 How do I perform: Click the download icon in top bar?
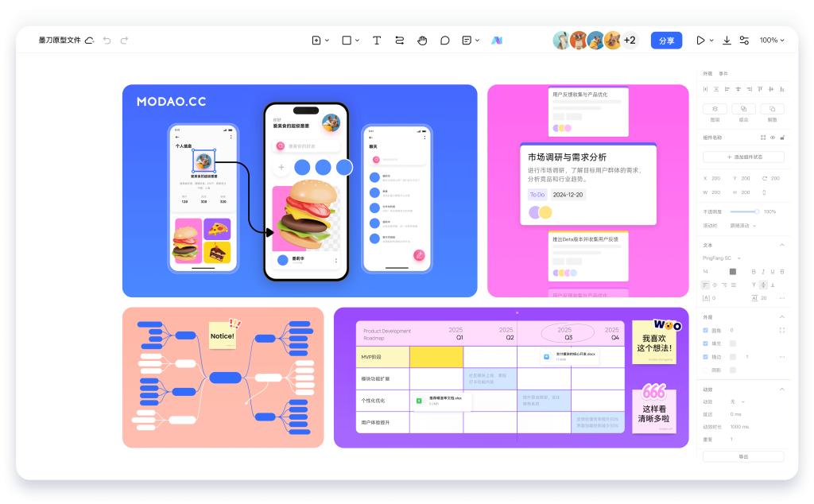[x=727, y=41]
